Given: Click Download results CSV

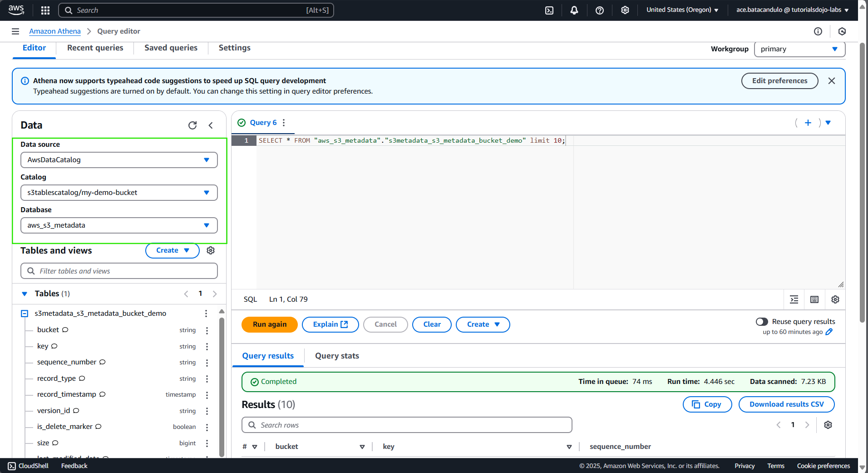Looking at the screenshot, I should click(x=786, y=404).
